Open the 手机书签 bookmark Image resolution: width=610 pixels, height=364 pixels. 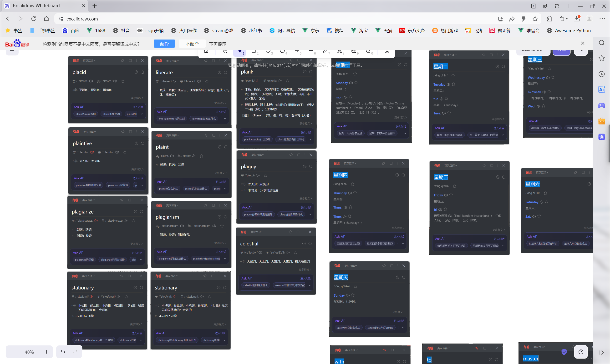tap(42, 30)
